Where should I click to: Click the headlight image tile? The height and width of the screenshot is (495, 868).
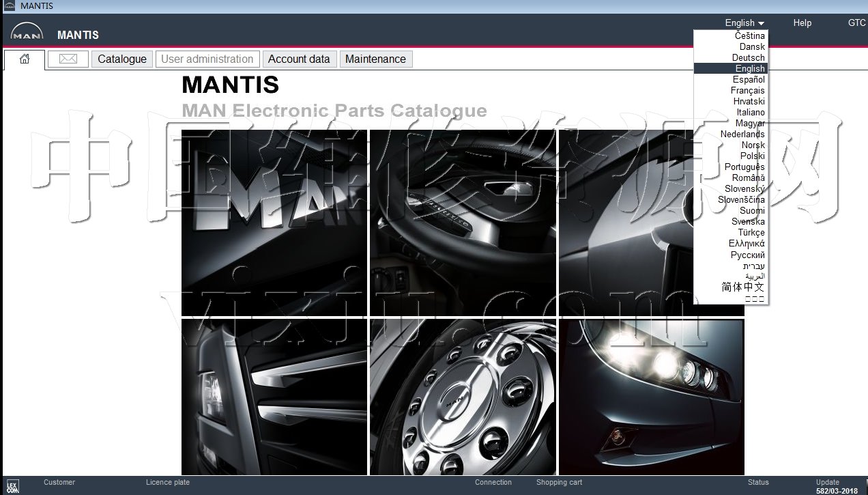point(651,397)
